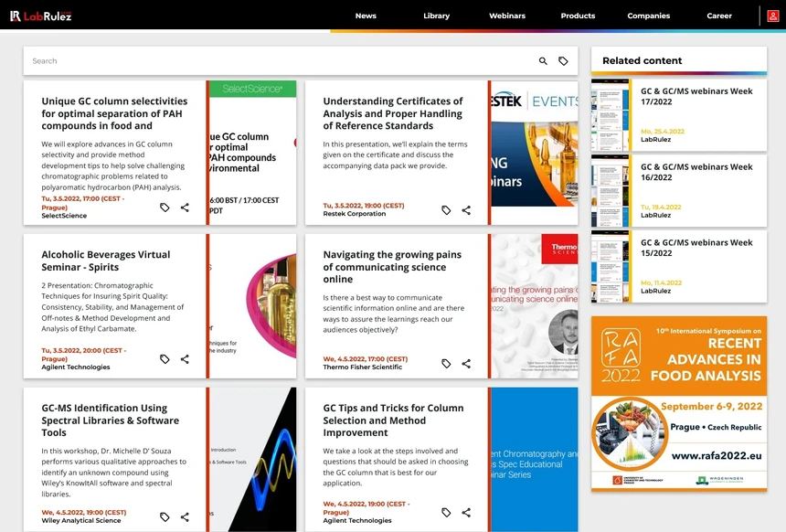
Task: Click tag icon on Navigating the growing pains card
Action: (446, 364)
